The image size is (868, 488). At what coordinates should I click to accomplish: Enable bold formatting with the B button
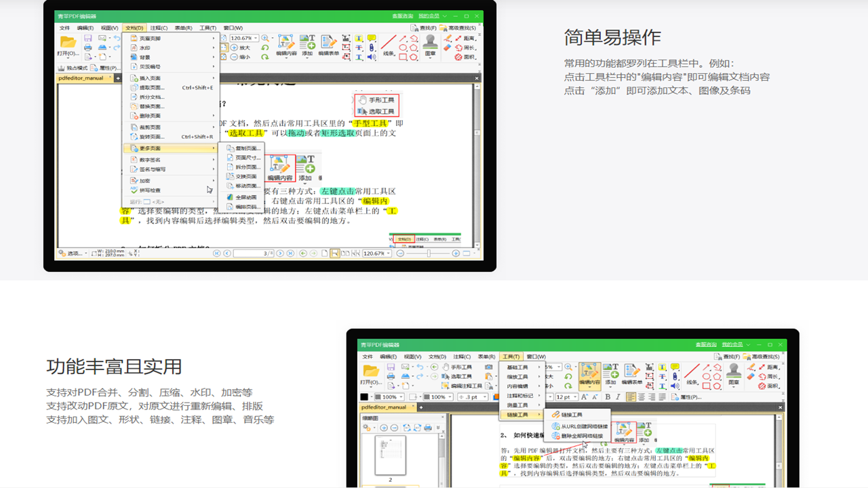tap(608, 396)
